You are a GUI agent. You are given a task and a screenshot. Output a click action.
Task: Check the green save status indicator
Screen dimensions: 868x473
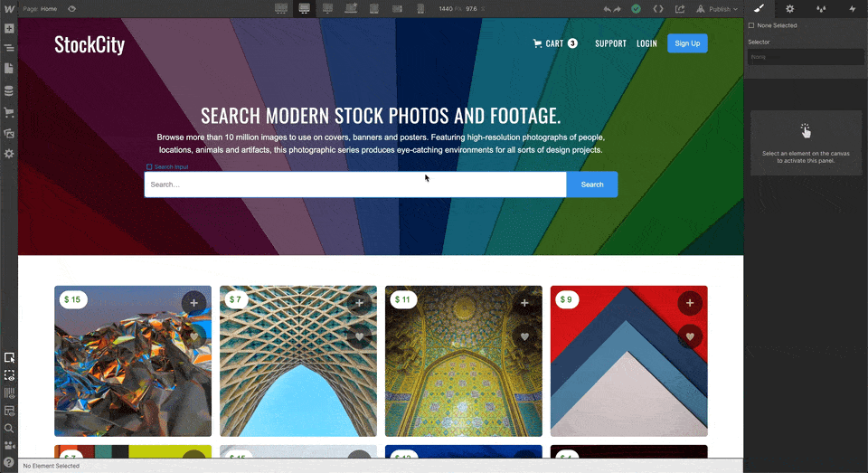pos(636,9)
